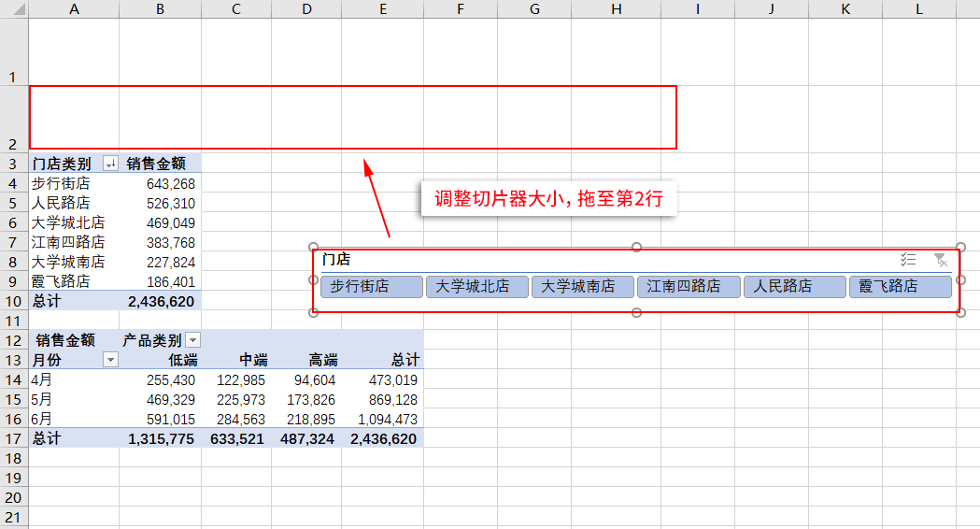The height and width of the screenshot is (529, 980).
Task: Select column C header
Action: coord(236,8)
